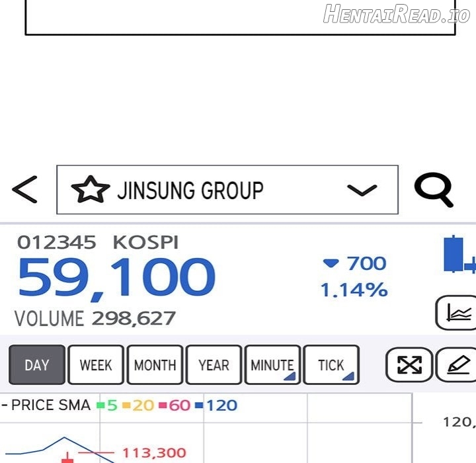Switch to the WEEK chart tab
The width and height of the screenshot is (476, 463).
[x=96, y=365]
